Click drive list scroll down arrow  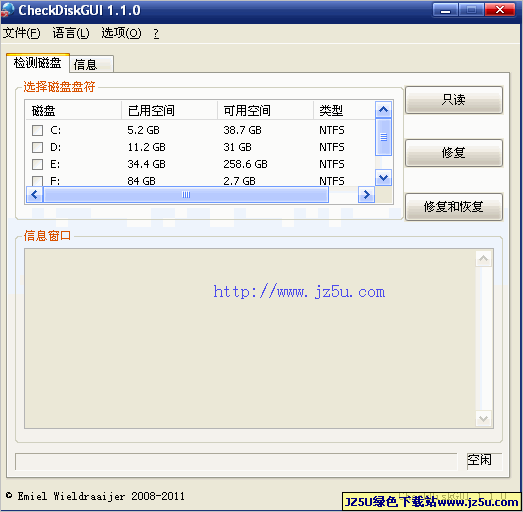point(384,177)
